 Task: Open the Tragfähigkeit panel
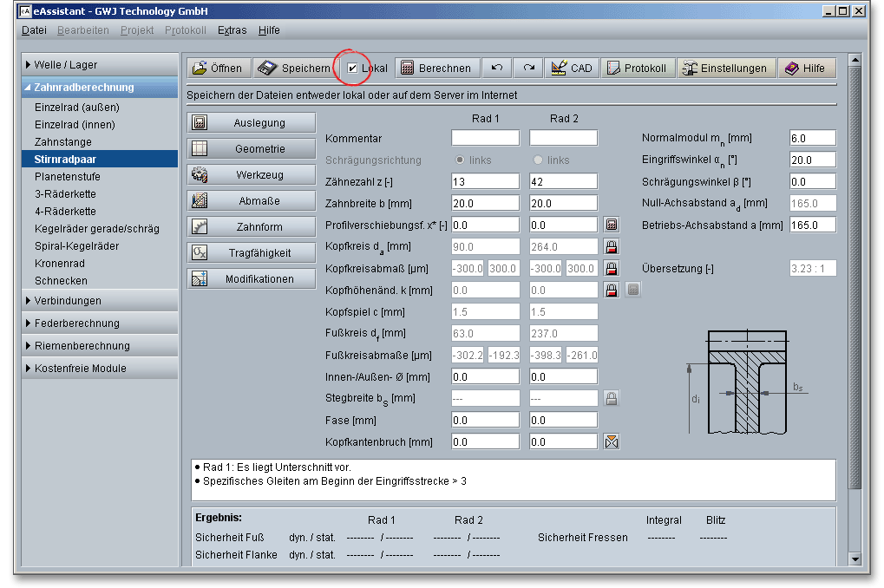(250, 253)
